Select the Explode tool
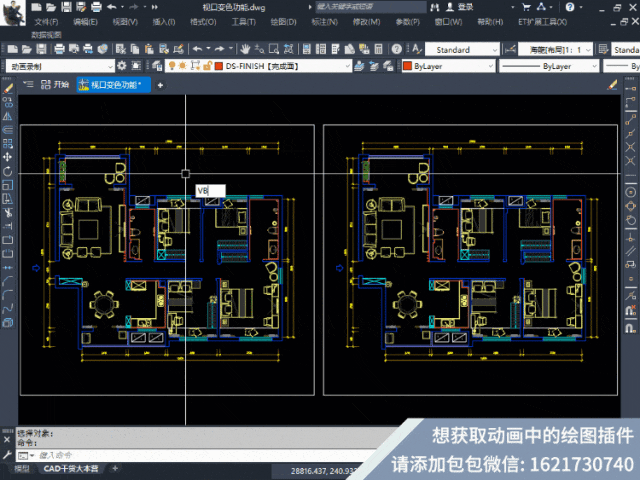 click(8, 323)
